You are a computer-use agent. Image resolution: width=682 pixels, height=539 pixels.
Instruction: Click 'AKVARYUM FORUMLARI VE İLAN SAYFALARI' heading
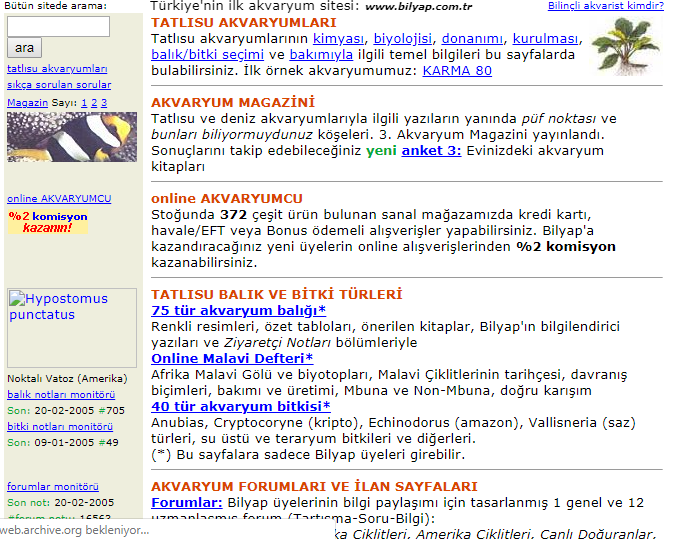(x=314, y=486)
